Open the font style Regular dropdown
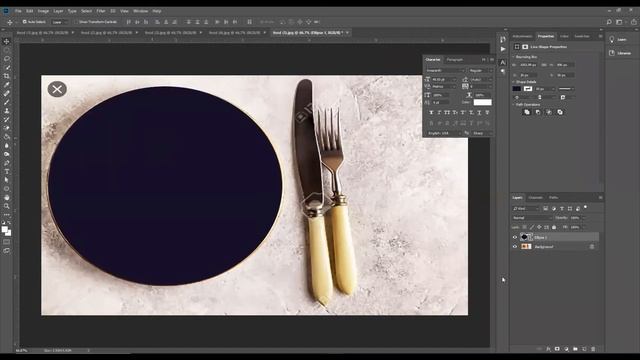640x360 pixels. click(480, 71)
